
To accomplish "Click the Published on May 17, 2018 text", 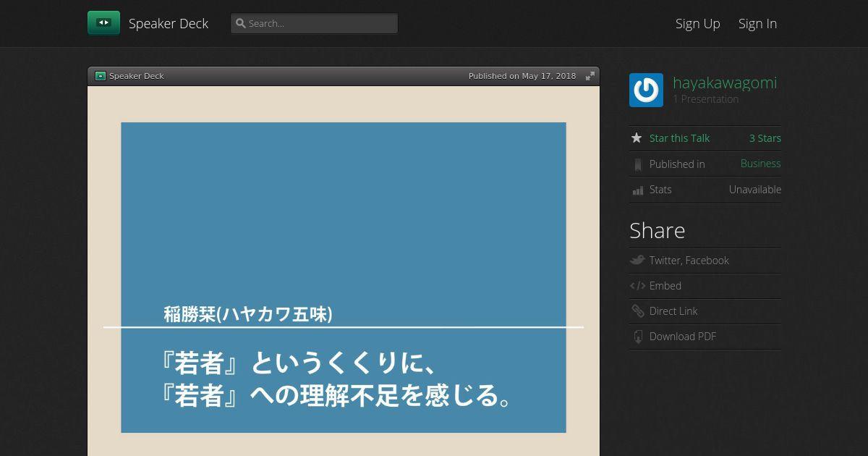I will click(522, 76).
